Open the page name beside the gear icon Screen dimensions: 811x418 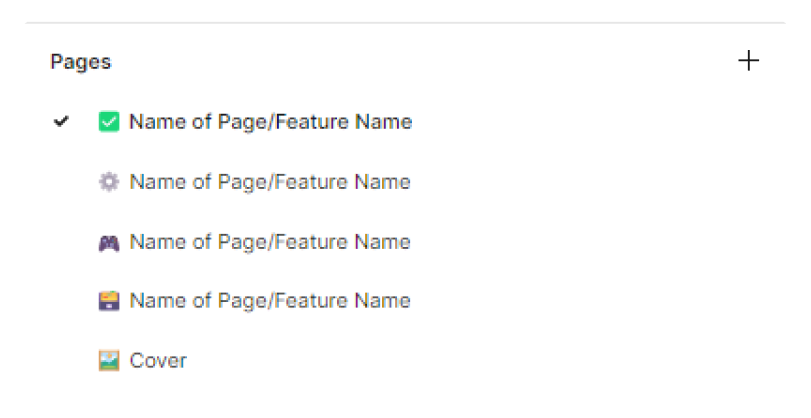pyautogui.click(x=270, y=182)
